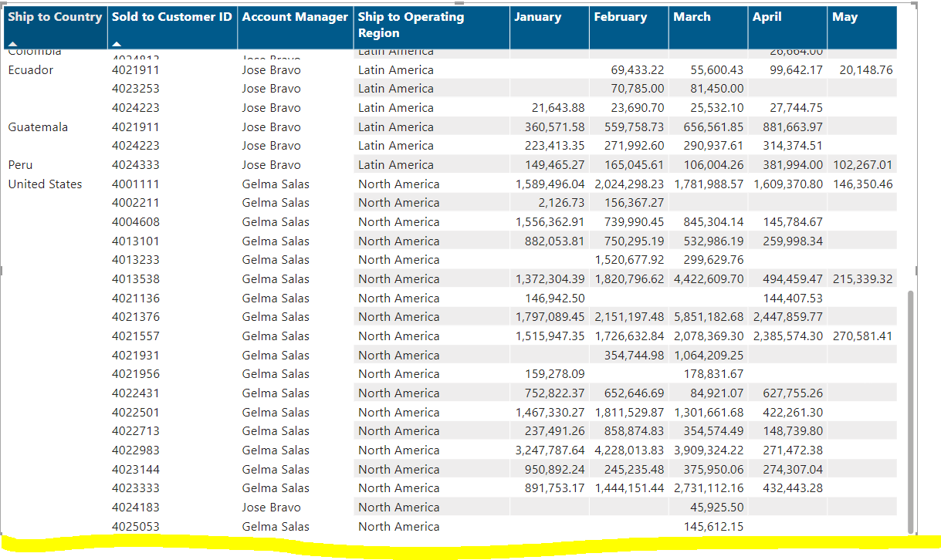Click customer ID 4023333
941x560 pixels.
click(x=136, y=488)
